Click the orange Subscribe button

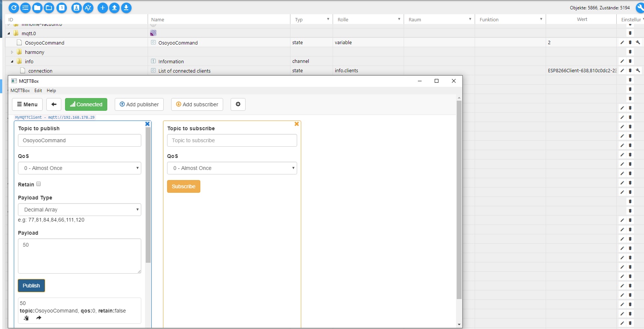point(184,186)
